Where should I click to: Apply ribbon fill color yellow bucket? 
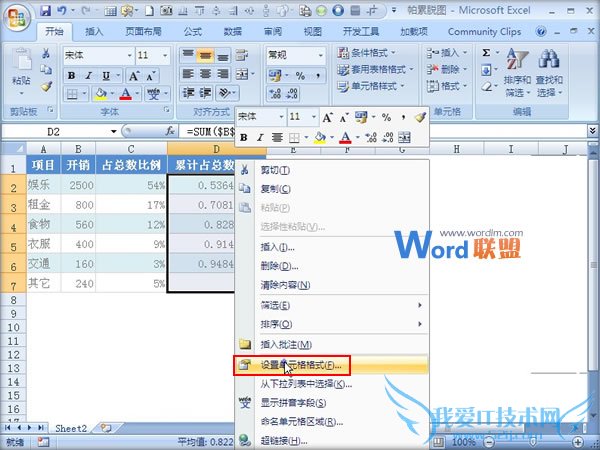tap(100, 93)
